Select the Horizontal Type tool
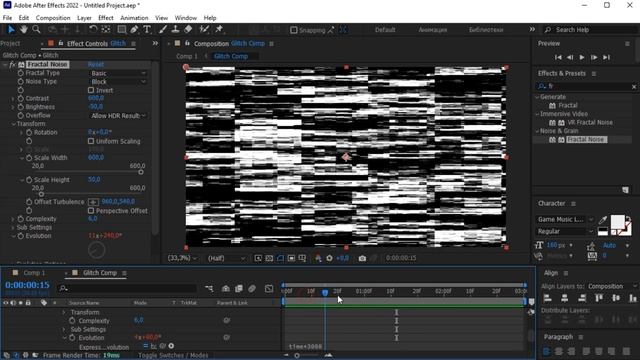The height and width of the screenshot is (360, 640). pyautogui.click(x=147, y=29)
